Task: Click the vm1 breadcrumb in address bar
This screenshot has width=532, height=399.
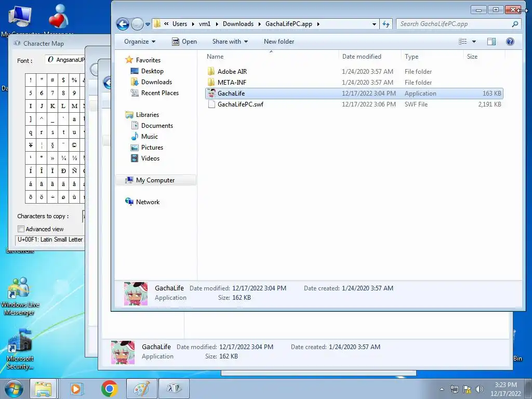Action: coord(205,24)
